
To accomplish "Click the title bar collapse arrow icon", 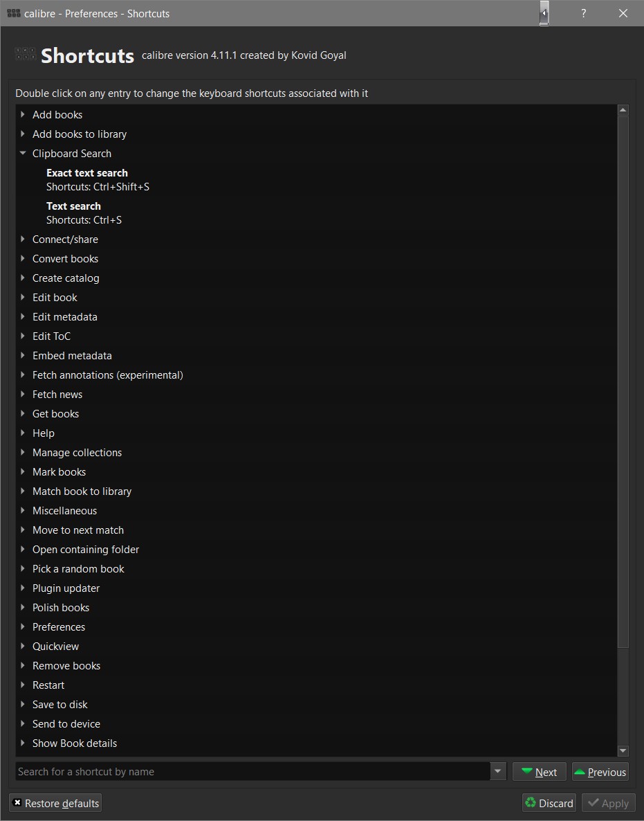I will pyautogui.click(x=544, y=13).
